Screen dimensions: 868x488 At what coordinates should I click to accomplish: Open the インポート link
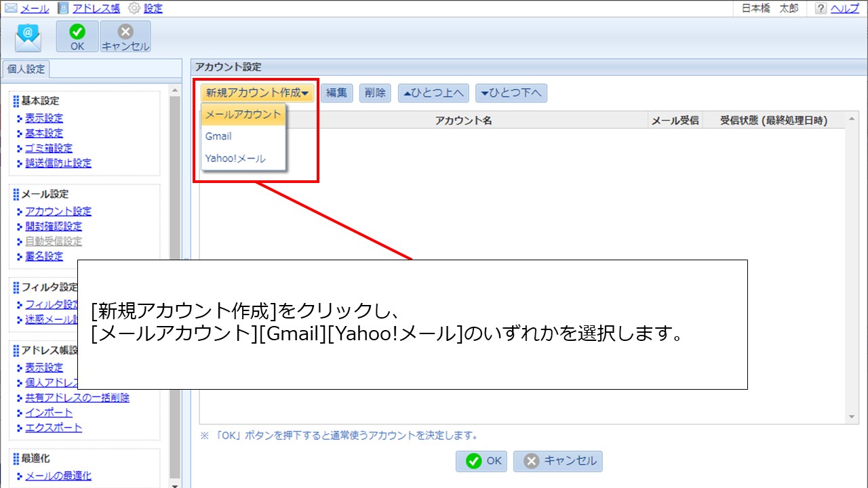coord(49,412)
